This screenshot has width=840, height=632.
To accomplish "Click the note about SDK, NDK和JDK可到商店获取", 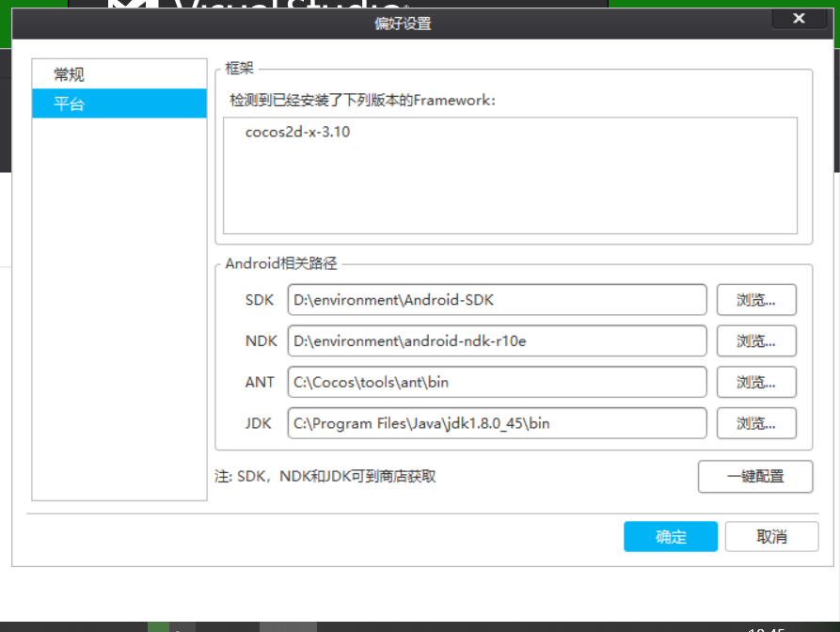I will (325, 476).
